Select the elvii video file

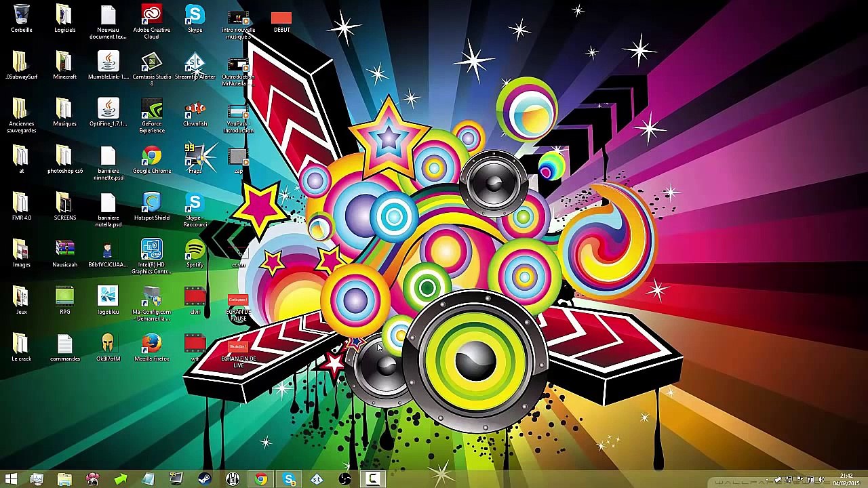point(195,300)
